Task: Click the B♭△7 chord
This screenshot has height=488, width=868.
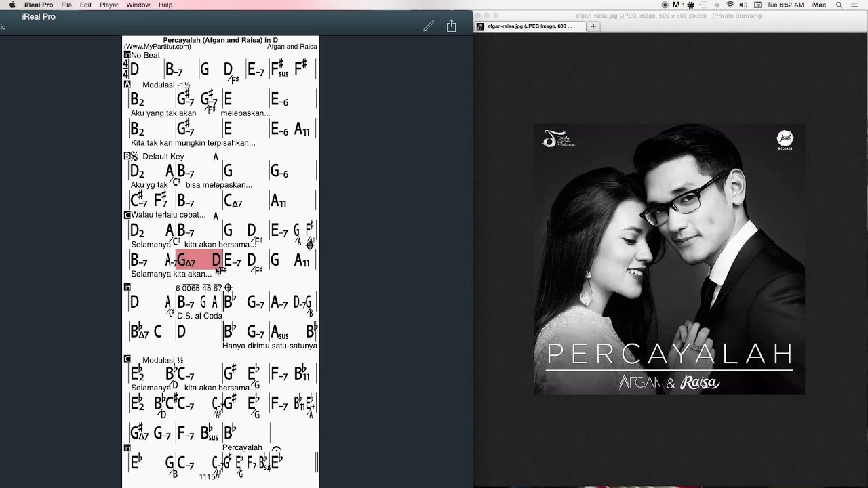Action: [139, 332]
